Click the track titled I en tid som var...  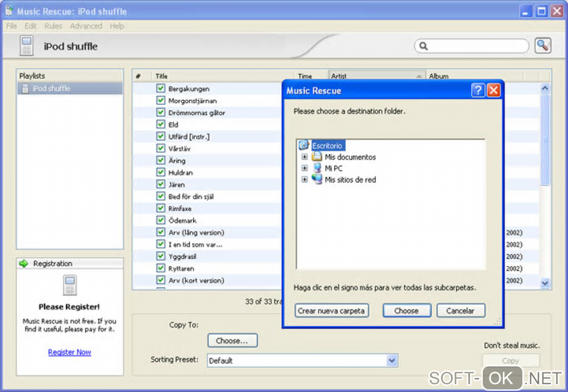[195, 244]
